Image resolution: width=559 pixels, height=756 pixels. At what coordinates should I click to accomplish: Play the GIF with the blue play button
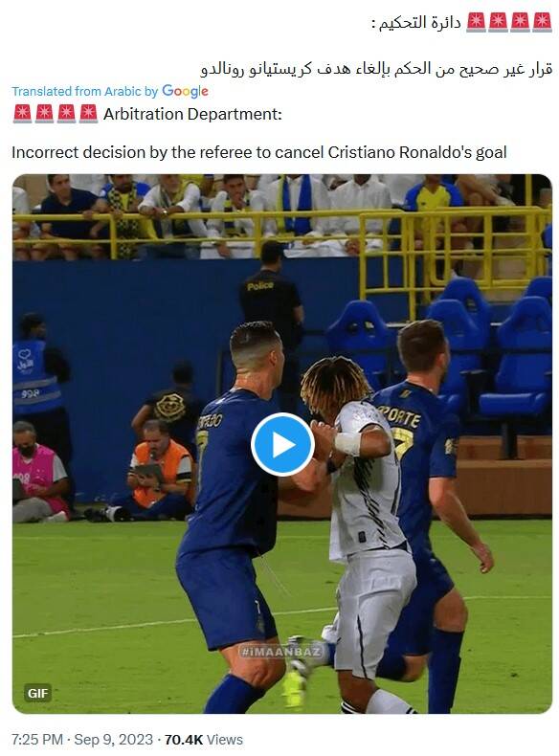pos(282,445)
